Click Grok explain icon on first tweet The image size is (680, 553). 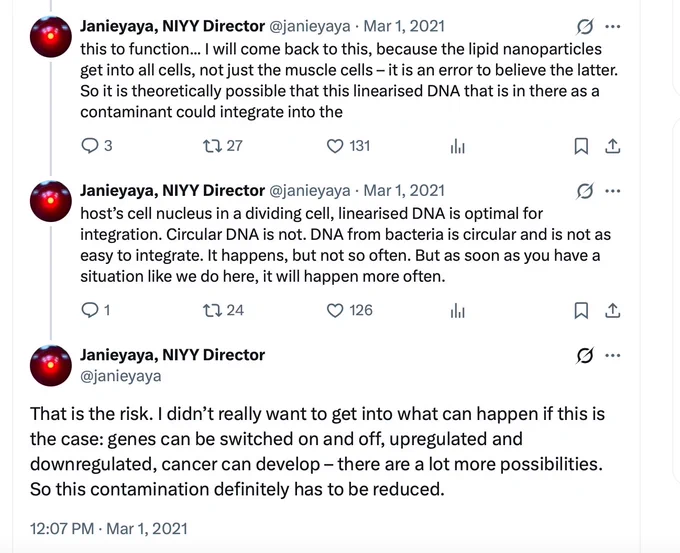click(x=585, y=27)
